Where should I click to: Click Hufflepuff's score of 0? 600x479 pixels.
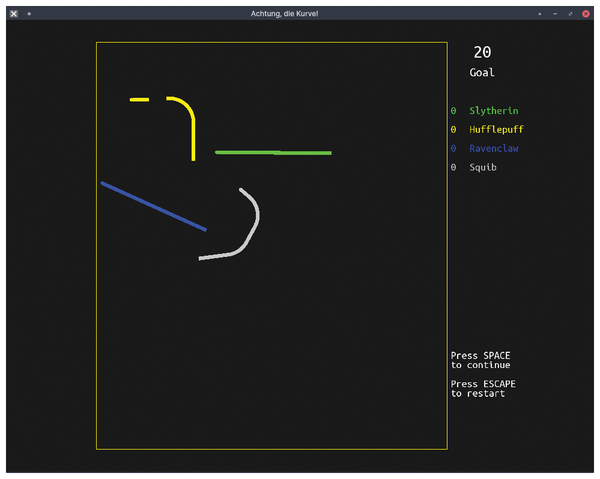pos(453,130)
